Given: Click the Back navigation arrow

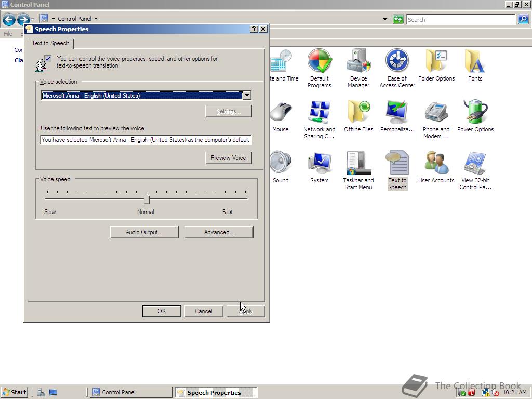Looking at the screenshot, I should [9, 19].
